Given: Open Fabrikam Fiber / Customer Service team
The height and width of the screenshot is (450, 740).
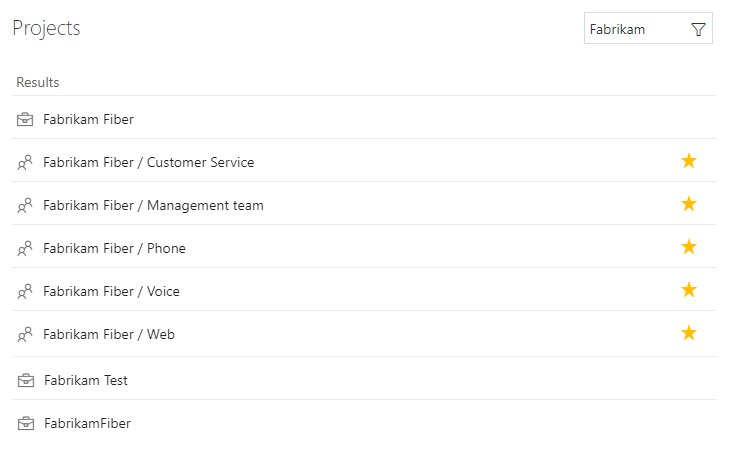Looking at the screenshot, I should [x=149, y=162].
